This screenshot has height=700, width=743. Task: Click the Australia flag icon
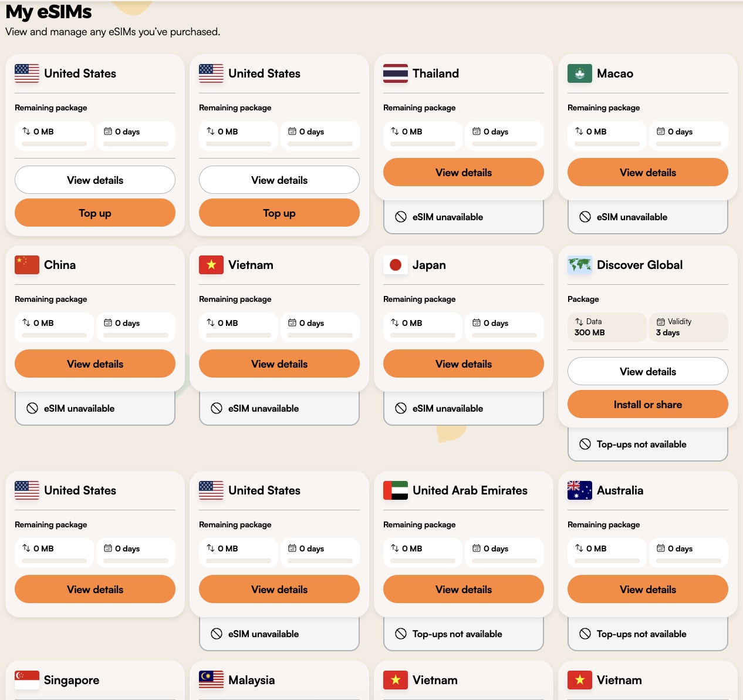[x=579, y=490]
